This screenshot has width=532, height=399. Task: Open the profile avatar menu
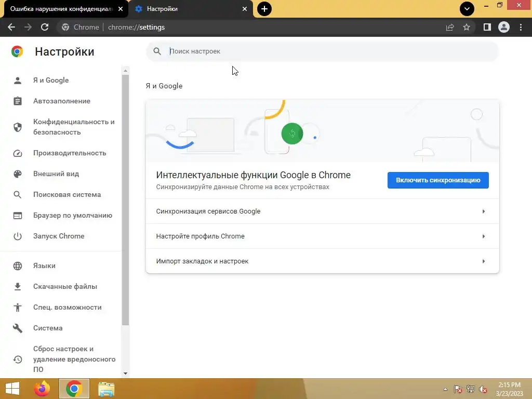coord(504,27)
